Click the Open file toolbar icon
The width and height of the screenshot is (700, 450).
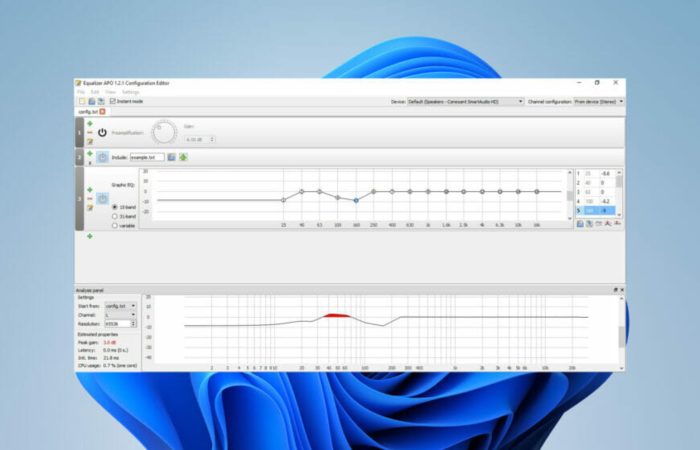pyautogui.click(x=92, y=102)
